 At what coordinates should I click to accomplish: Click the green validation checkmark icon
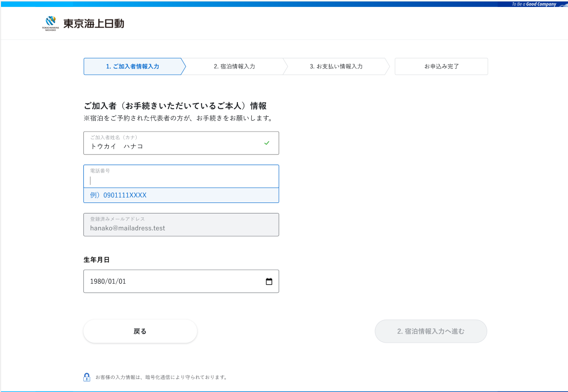pos(267,143)
